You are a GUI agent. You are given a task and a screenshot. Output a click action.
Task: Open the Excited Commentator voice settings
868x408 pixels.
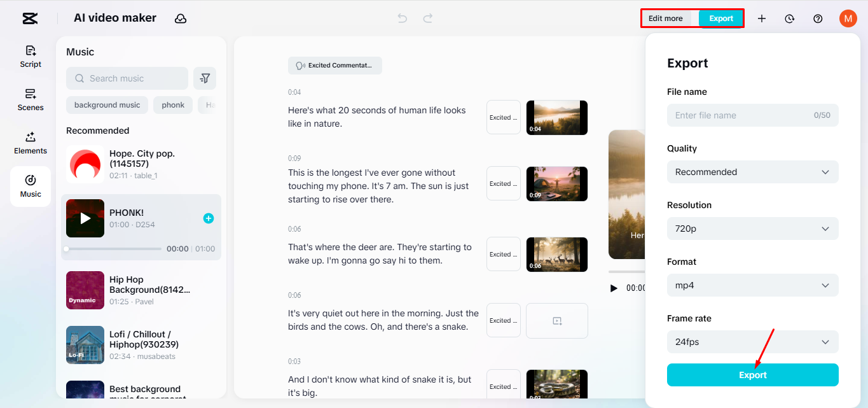pos(334,65)
